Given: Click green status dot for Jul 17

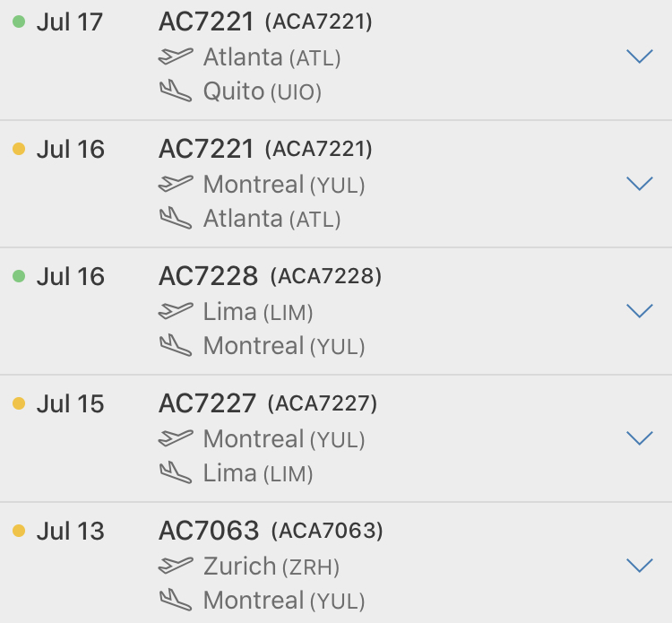Looking at the screenshot, I should (x=19, y=22).
